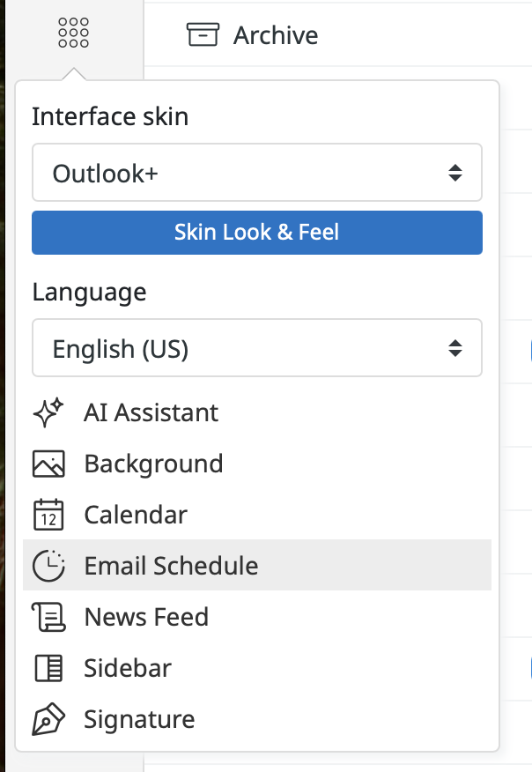Screen dimensions: 532x772
Task: Click the arrows on the Outlook+ selector
Action: pos(454,173)
